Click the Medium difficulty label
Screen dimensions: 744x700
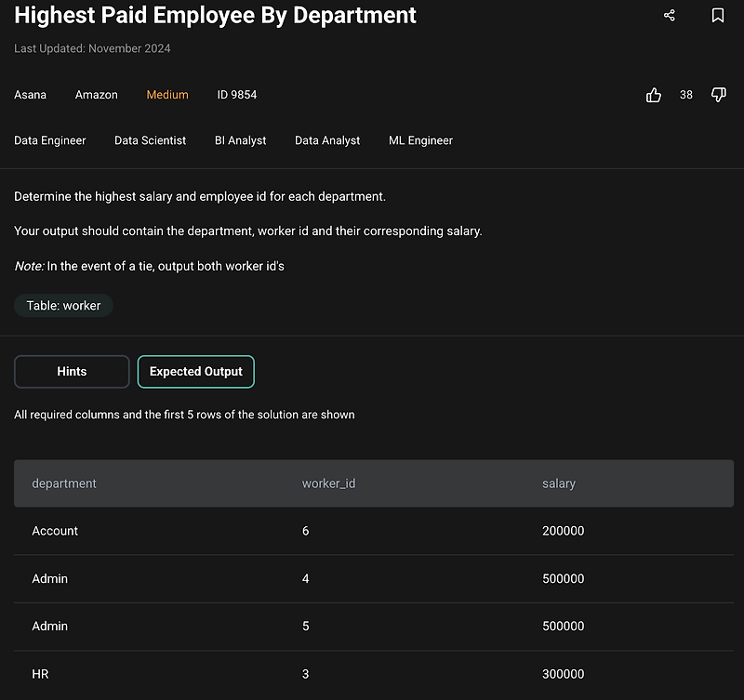tap(167, 94)
